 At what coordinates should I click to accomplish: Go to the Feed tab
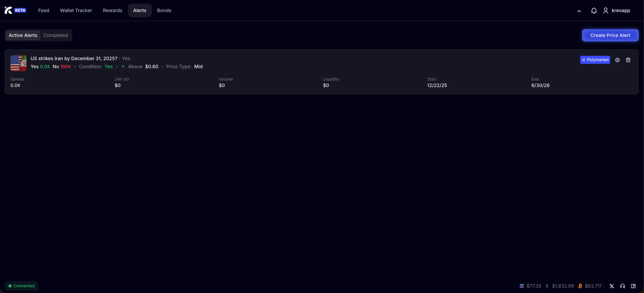[x=44, y=10]
